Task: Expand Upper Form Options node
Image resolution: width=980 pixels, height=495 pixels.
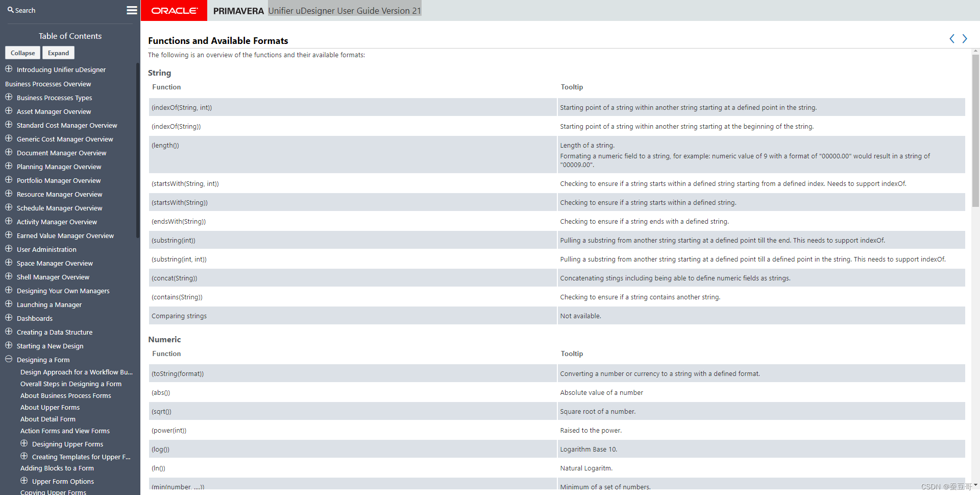Action: (24, 481)
